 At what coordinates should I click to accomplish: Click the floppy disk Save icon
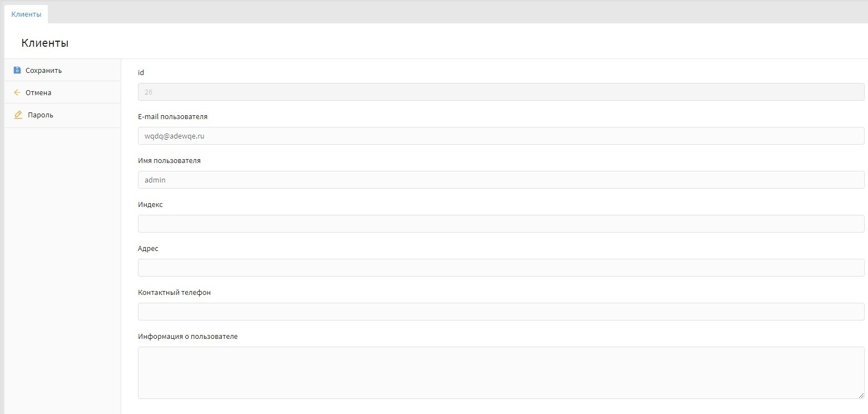click(x=17, y=70)
